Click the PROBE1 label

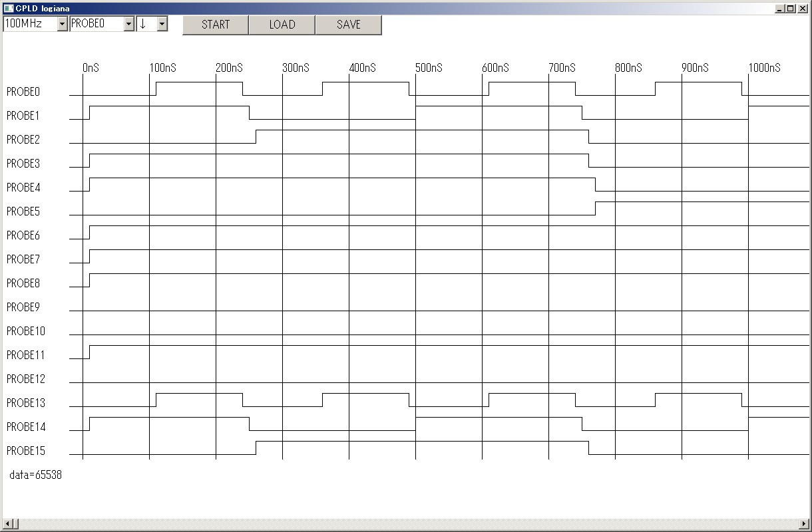pos(23,116)
